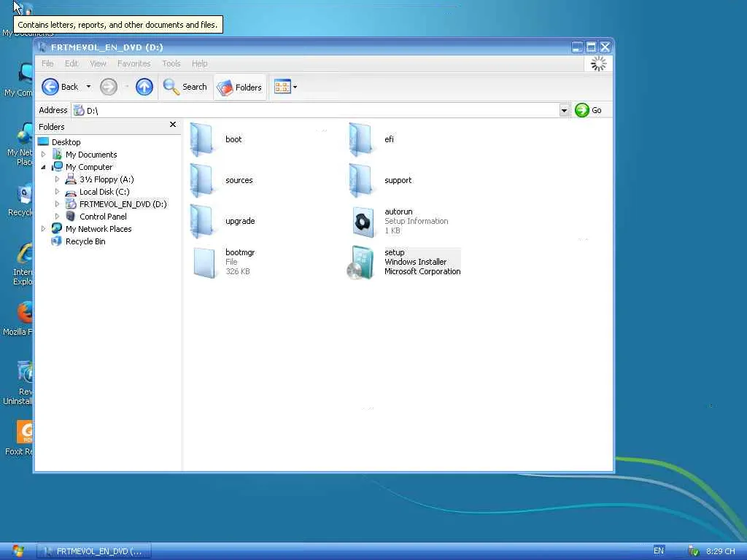Select the boot folder icon
The height and width of the screenshot is (560, 747).
point(202,139)
